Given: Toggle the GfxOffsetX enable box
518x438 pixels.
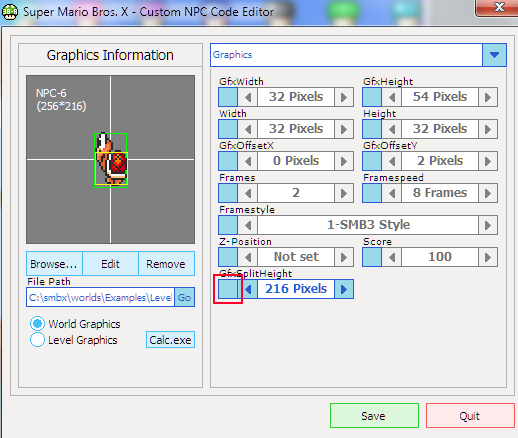Looking at the screenshot, I should pos(228,161).
